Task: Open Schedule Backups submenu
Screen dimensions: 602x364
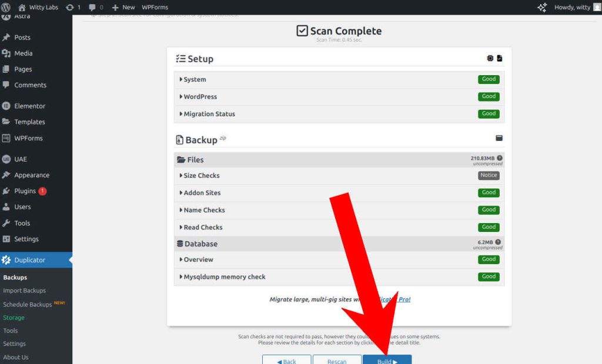Action: (x=27, y=304)
